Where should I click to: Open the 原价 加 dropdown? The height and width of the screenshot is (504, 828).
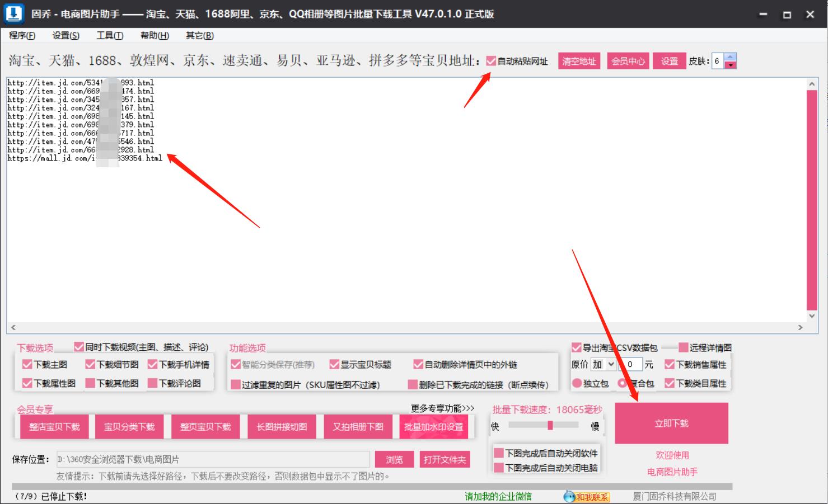[x=604, y=364]
